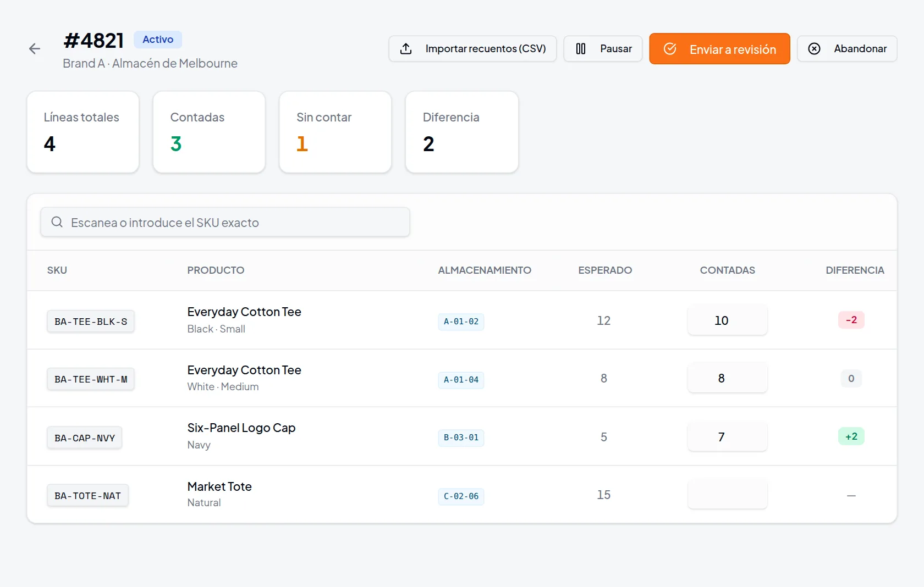The width and height of the screenshot is (924, 587).
Task: Edit counted quantity for BA-TEE-BLK-S
Action: point(727,320)
